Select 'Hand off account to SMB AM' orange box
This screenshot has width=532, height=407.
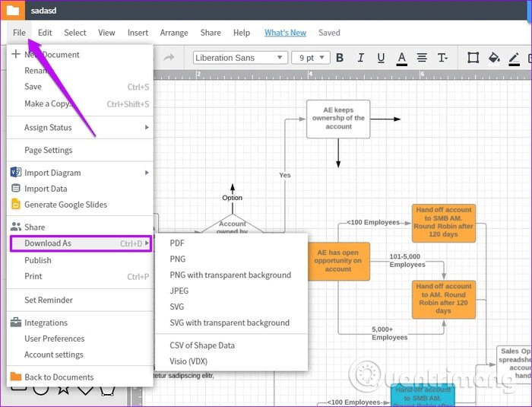point(444,223)
